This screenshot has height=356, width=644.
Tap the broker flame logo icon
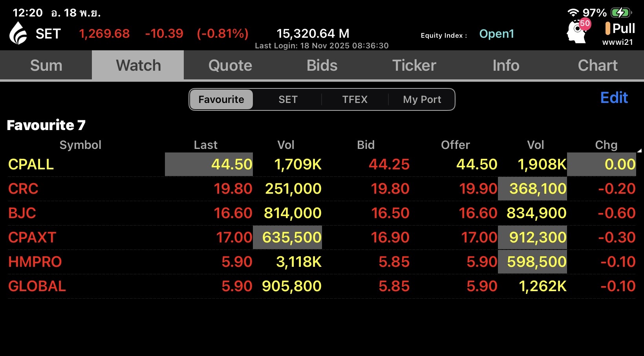(x=18, y=33)
